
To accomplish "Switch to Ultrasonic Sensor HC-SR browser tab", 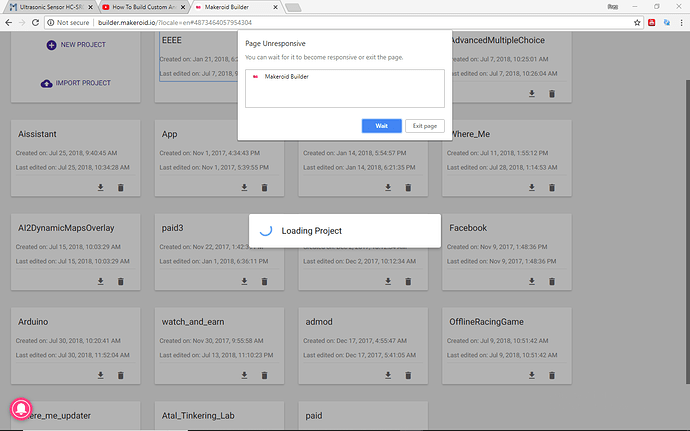I will click(x=52, y=7).
